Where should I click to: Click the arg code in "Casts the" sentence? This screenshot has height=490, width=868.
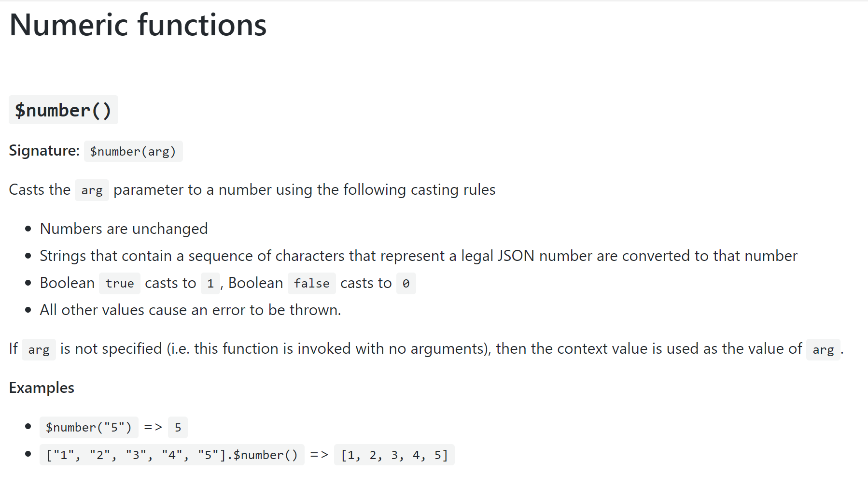point(92,190)
